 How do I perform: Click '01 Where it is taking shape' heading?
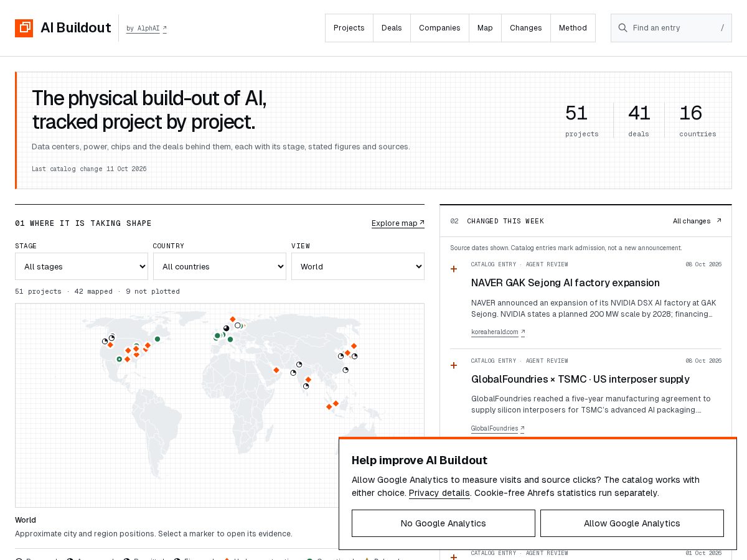[x=83, y=223]
